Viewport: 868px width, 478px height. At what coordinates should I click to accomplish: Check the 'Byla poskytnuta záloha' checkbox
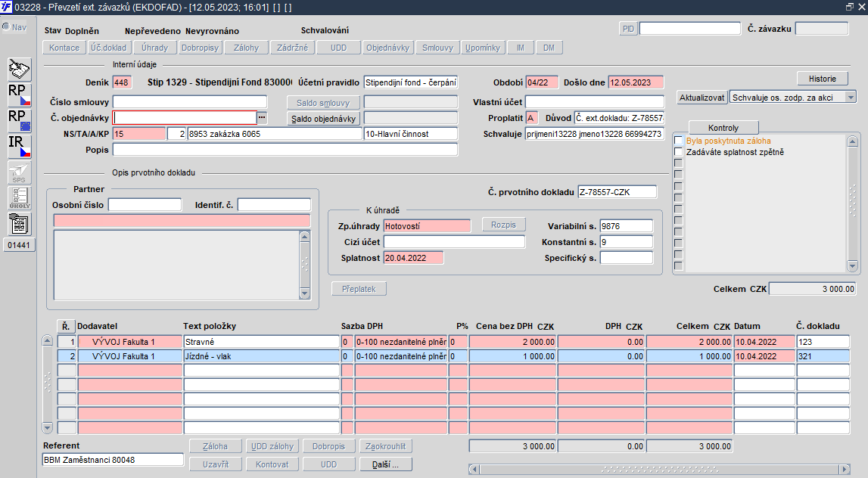click(x=679, y=141)
